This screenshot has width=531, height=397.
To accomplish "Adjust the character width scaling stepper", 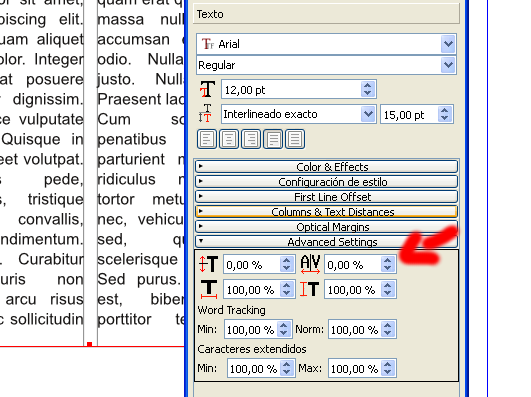I will (286, 289).
